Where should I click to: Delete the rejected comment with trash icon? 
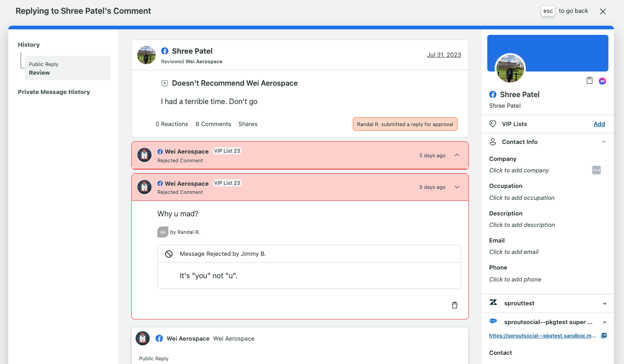[455, 305]
